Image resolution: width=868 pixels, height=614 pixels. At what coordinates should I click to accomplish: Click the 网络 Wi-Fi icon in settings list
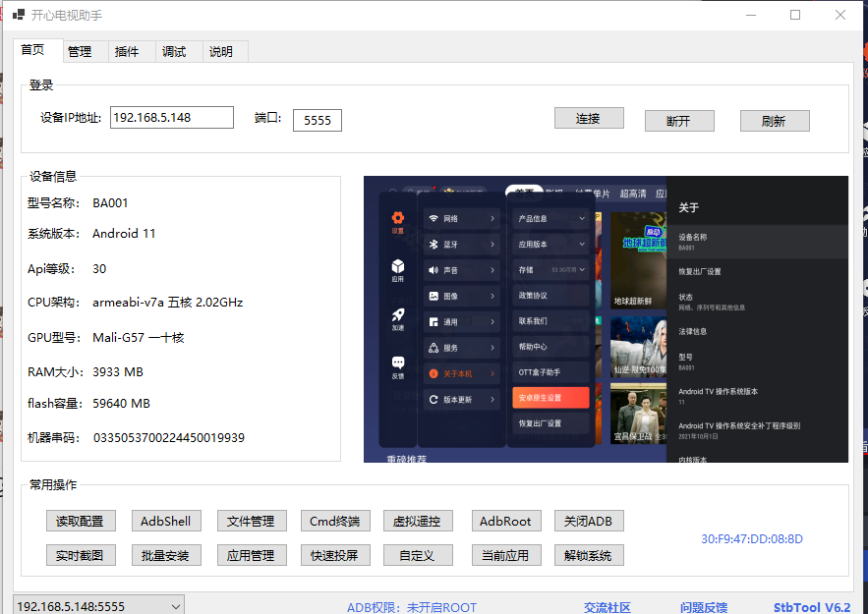(x=434, y=218)
